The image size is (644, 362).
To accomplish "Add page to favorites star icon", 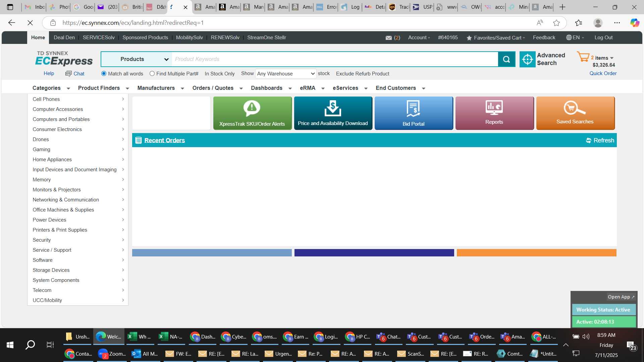I will pos(556,23).
